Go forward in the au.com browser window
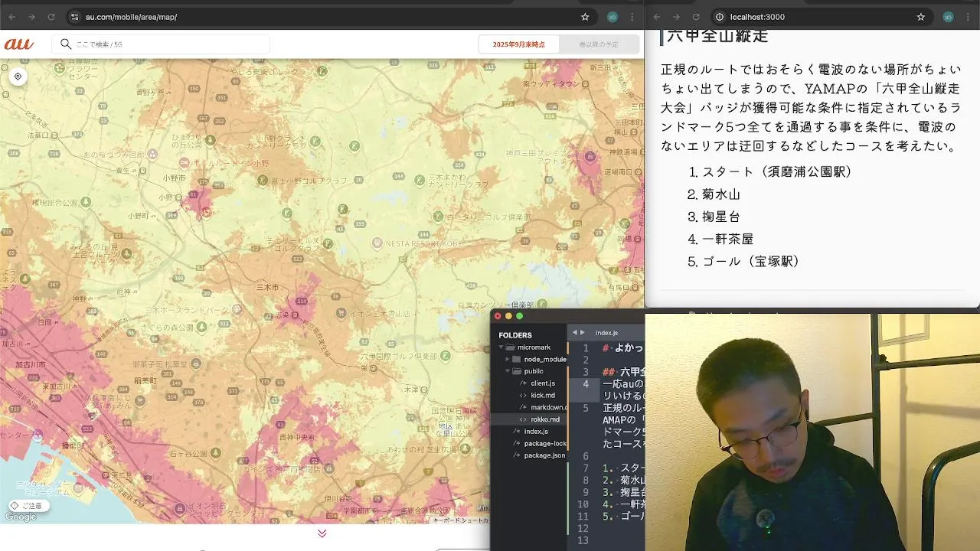The image size is (980, 551). pyautogui.click(x=31, y=17)
